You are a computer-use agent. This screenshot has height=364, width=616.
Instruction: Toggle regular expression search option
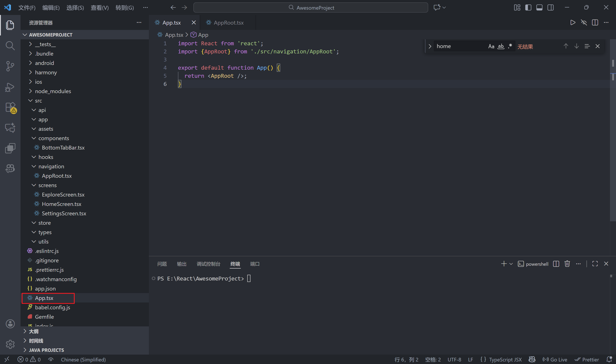(x=510, y=46)
